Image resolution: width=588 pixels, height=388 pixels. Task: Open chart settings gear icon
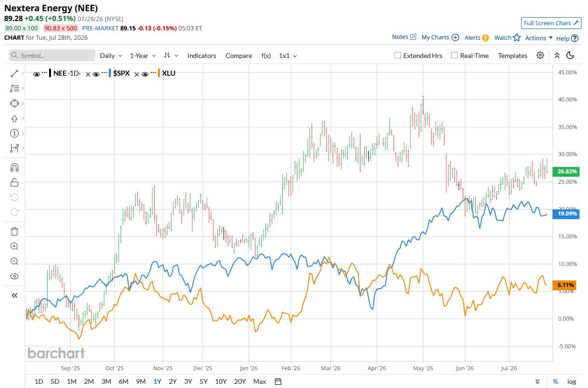(540, 55)
